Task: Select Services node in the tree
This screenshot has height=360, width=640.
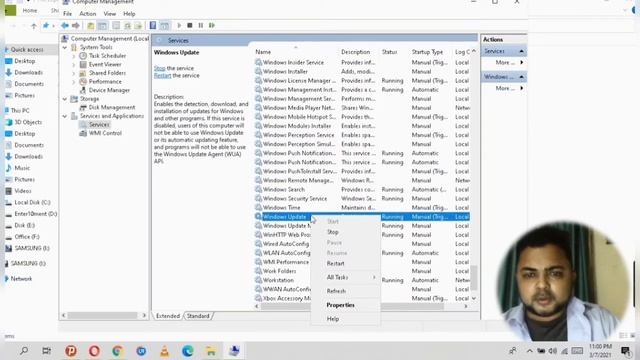Action: pos(99,124)
